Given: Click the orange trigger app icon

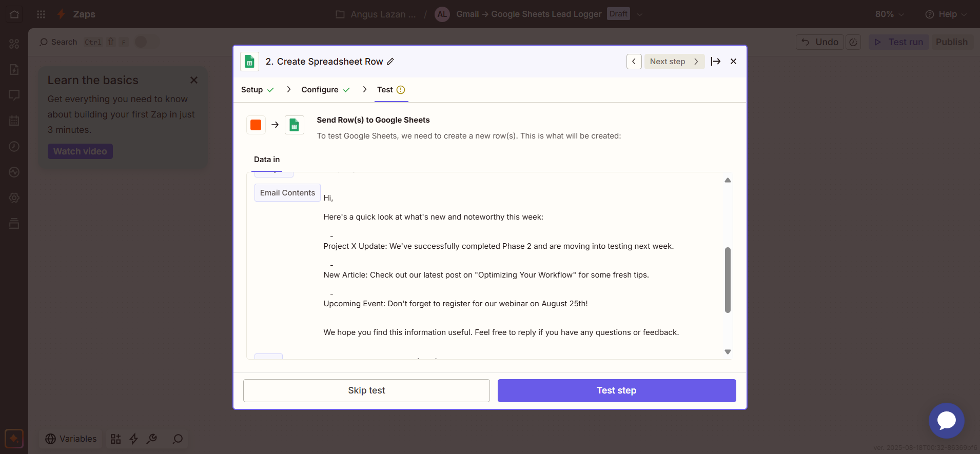Looking at the screenshot, I should point(256,125).
